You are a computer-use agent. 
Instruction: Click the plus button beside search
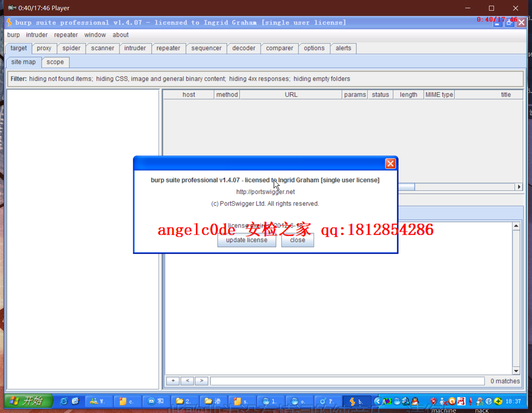click(173, 381)
